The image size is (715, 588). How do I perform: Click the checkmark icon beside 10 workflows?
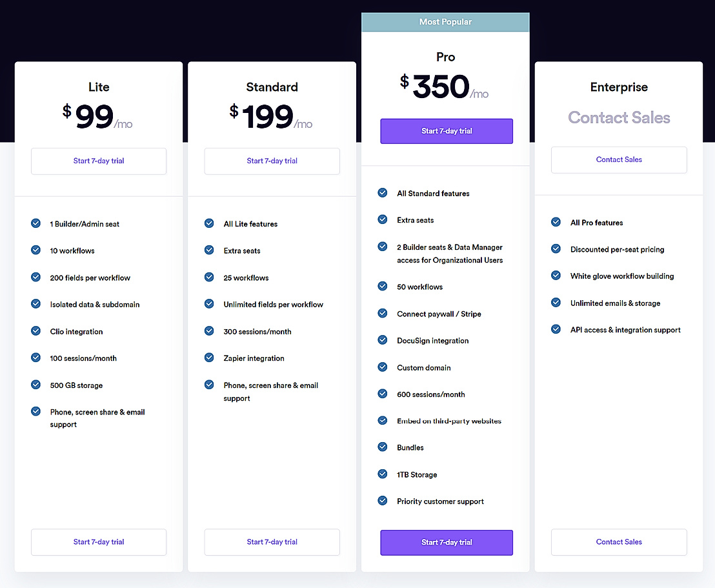pyautogui.click(x=35, y=250)
